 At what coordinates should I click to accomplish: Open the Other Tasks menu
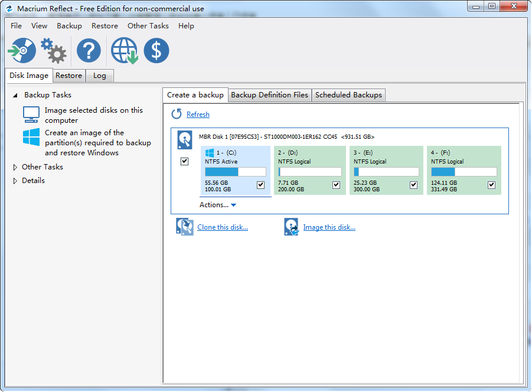click(x=148, y=26)
